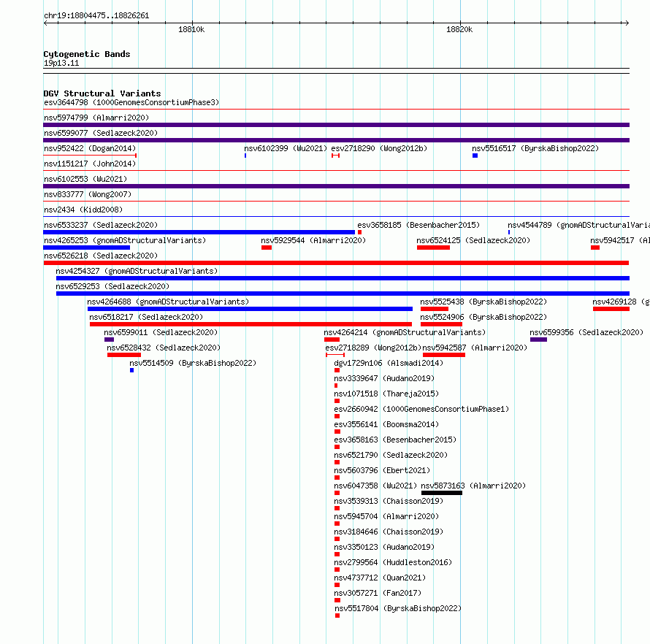Open the nsv2434 (Kidd2008) label
The image size is (650, 644).
(x=83, y=210)
